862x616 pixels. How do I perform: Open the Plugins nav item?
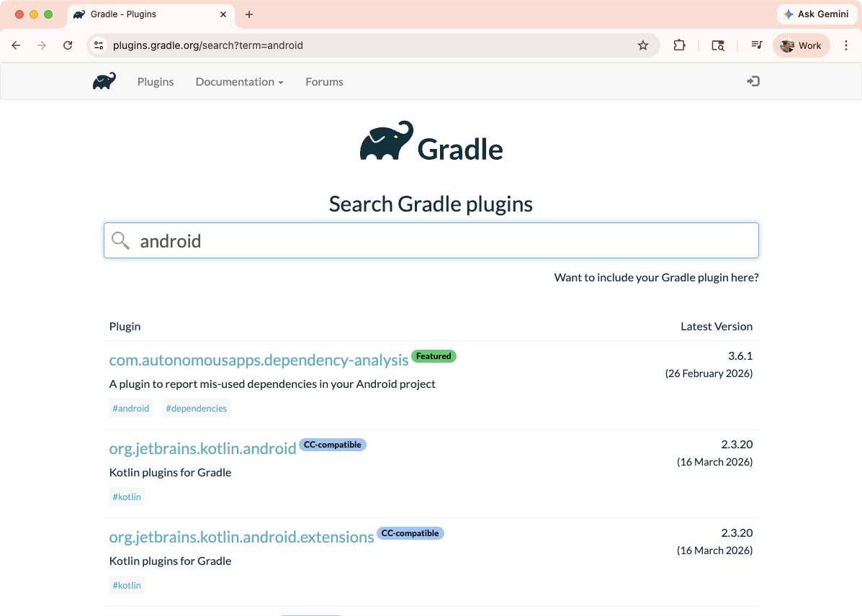[156, 82]
